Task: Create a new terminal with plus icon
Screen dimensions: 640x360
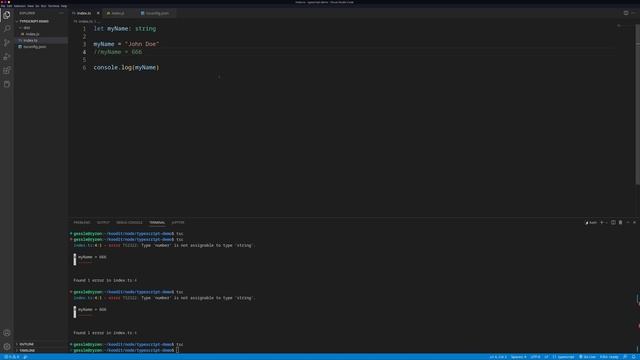Action: (x=601, y=222)
